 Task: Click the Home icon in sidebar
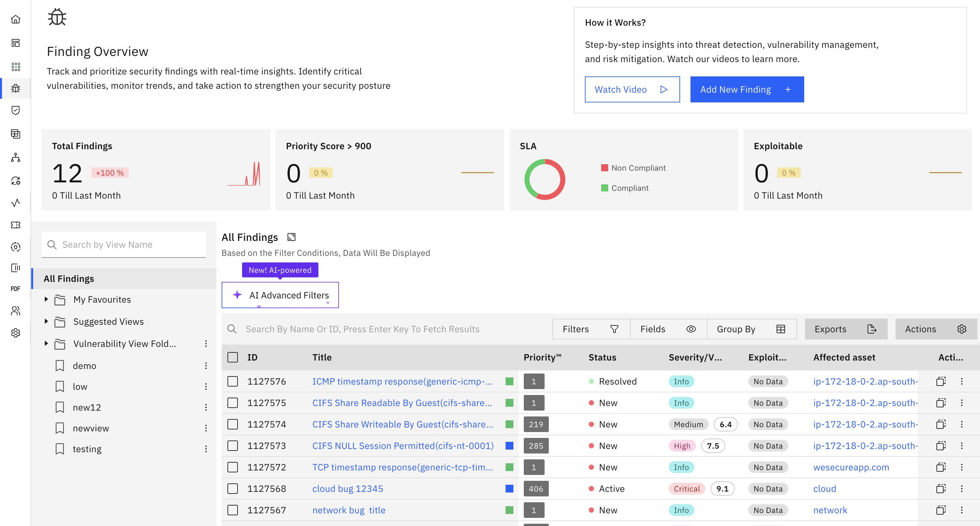tap(16, 20)
